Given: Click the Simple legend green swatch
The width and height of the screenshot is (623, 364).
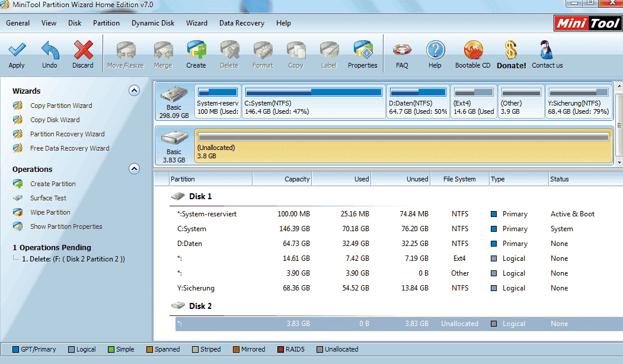Looking at the screenshot, I should pyautogui.click(x=111, y=349).
